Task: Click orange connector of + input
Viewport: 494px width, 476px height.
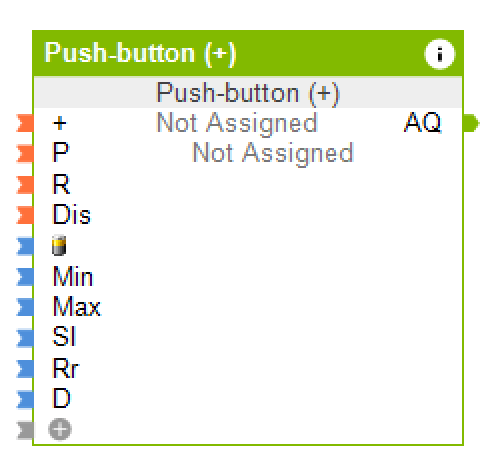Action: (25, 123)
